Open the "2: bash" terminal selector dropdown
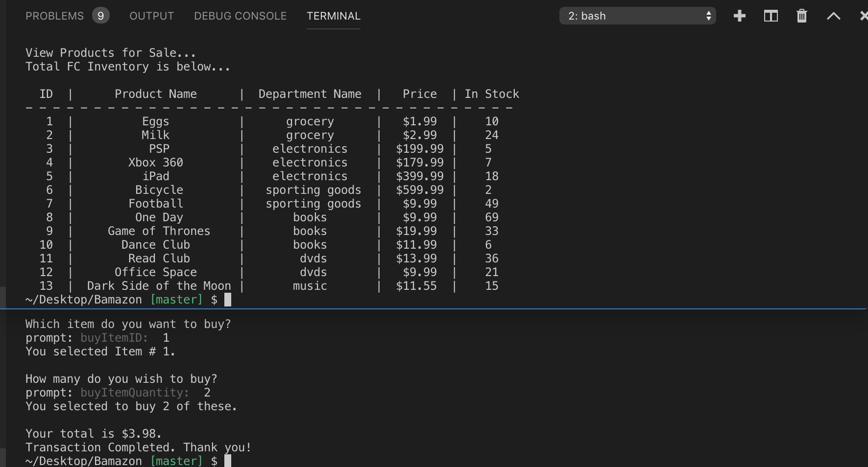 click(x=637, y=16)
